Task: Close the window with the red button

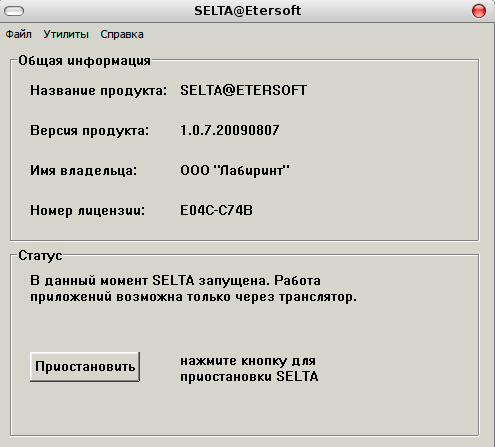Action: pos(479,11)
